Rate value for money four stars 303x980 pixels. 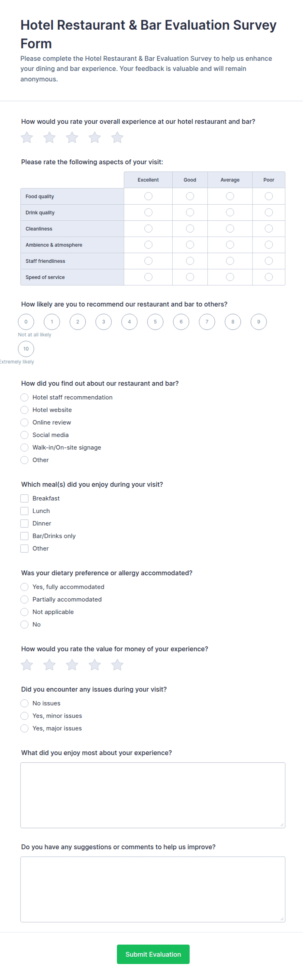[95, 665]
